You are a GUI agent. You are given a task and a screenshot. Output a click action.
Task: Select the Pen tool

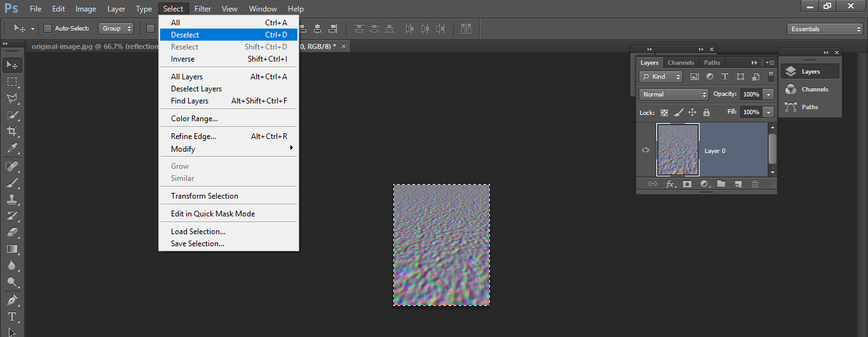12,300
